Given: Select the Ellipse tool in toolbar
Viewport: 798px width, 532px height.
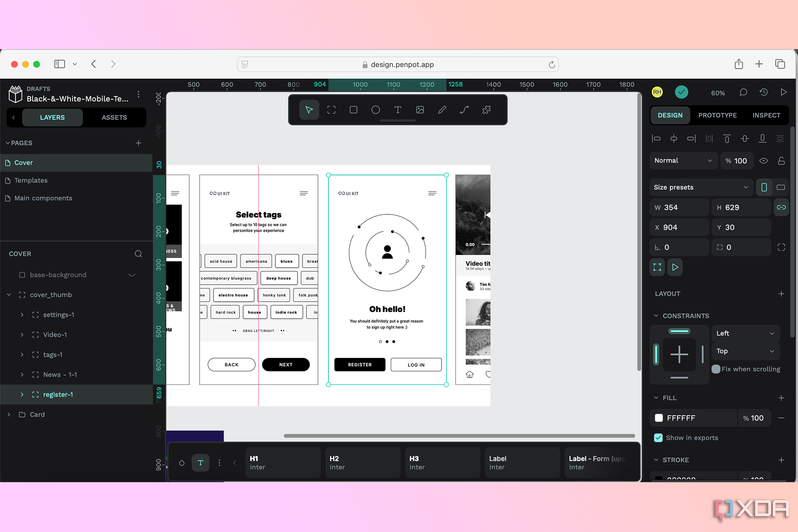Looking at the screenshot, I should click(376, 110).
